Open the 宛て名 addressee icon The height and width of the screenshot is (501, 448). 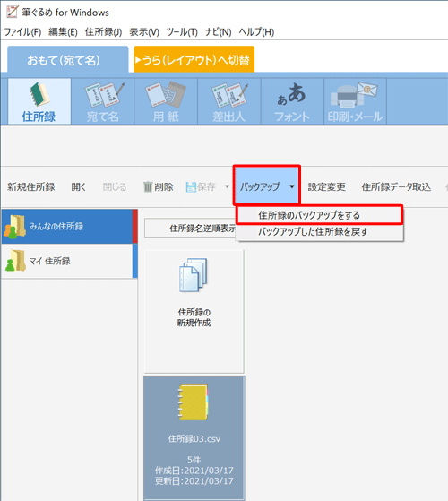coord(103,101)
